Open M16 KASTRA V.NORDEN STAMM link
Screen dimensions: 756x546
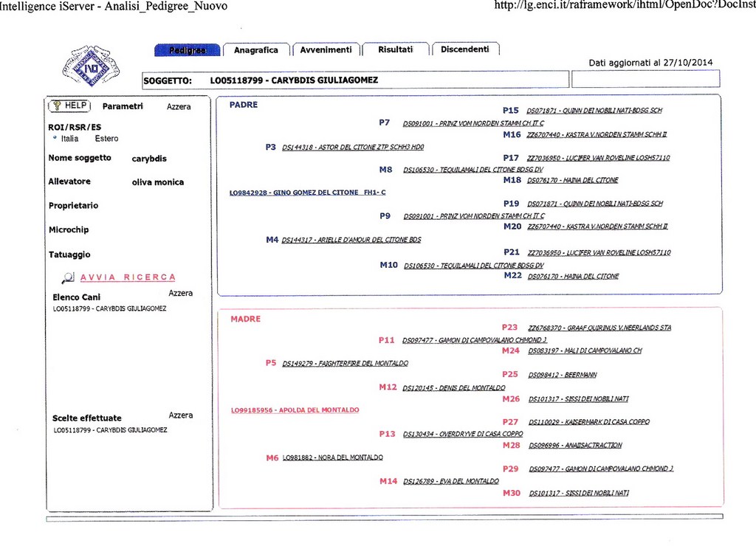[x=597, y=134]
